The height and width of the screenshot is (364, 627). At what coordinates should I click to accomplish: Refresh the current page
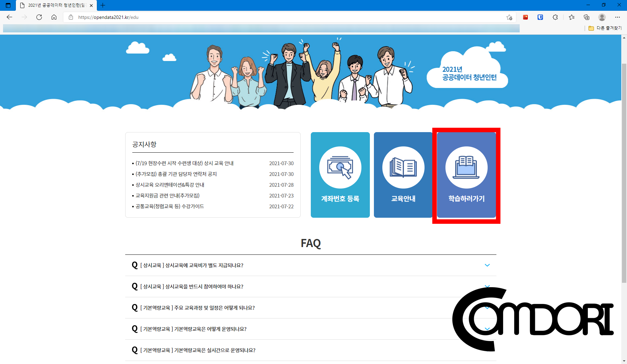click(39, 17)
